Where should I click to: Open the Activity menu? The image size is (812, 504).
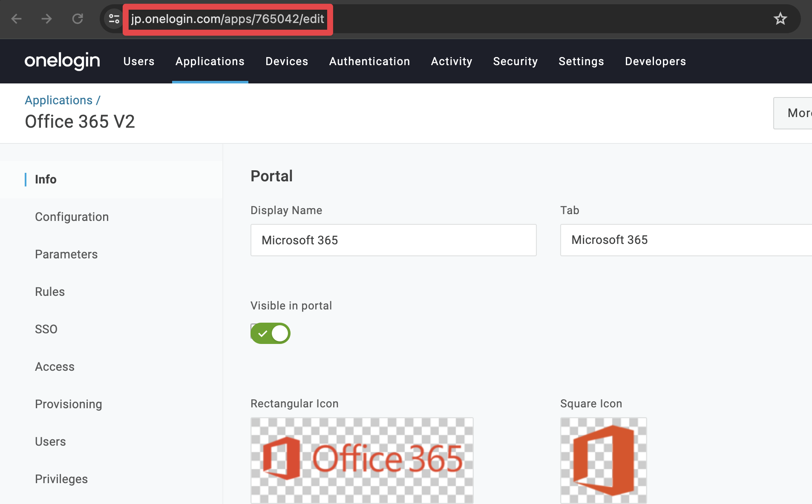452,61
